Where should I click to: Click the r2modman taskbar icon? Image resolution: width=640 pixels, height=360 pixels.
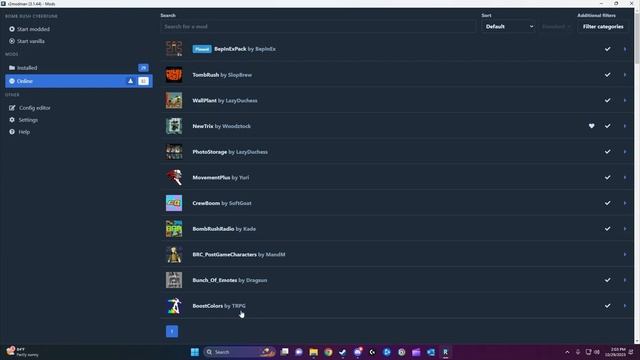(445, 352)
